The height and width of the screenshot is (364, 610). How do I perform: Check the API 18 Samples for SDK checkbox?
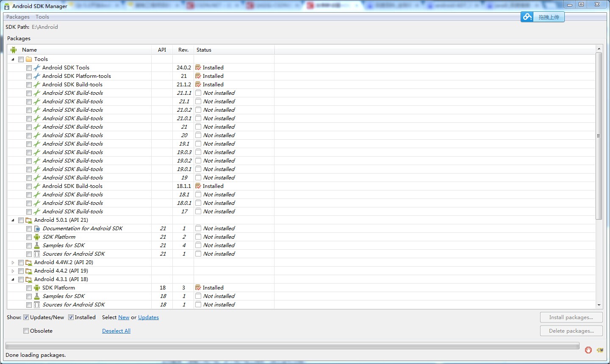point(29,296)
